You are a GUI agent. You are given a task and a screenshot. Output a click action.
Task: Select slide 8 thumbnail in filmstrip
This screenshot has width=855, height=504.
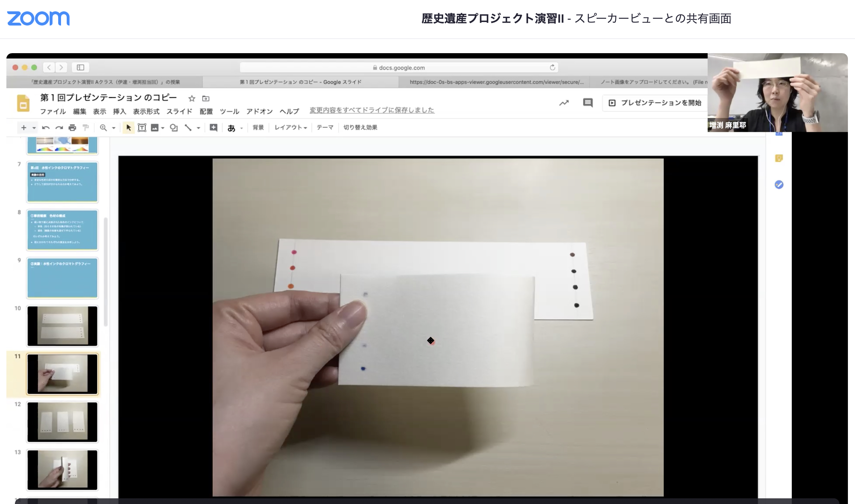62,230
